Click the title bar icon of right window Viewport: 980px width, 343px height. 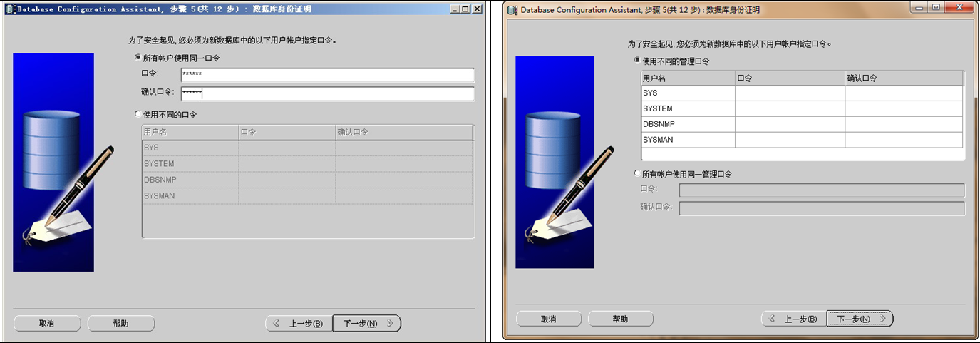513,10
